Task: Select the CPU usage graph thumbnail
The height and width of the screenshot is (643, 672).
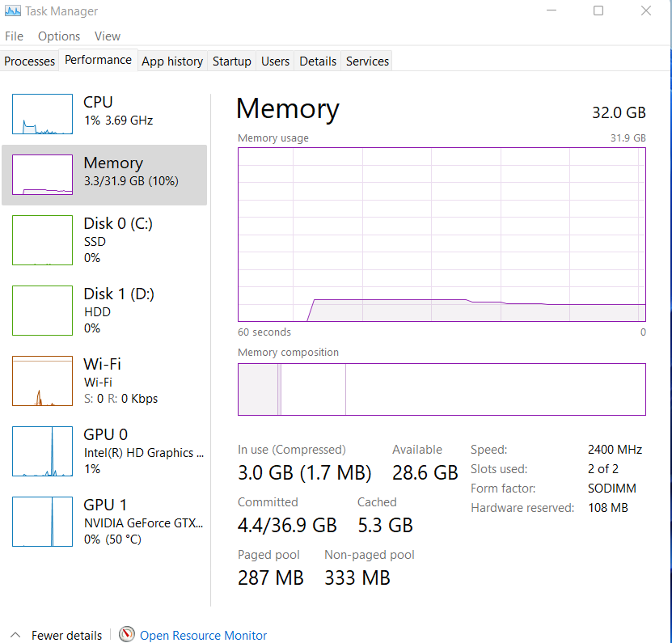Action: coord(42,114)
